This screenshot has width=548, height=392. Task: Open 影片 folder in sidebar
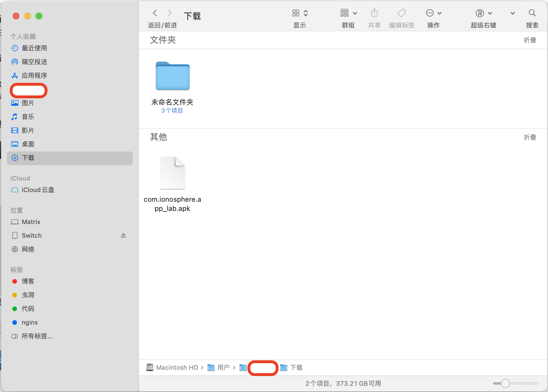(70, 130)
